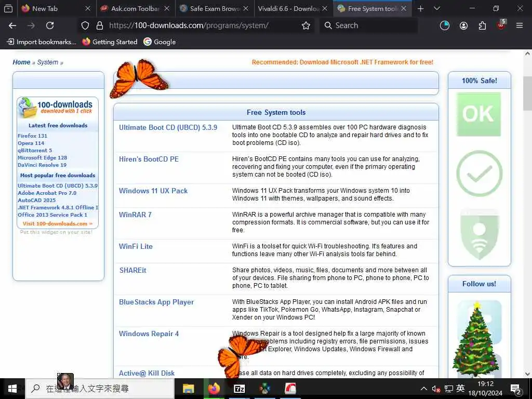Open the tracking protection shield icon
Screen dimensions: 532x399
pos(85,25)
